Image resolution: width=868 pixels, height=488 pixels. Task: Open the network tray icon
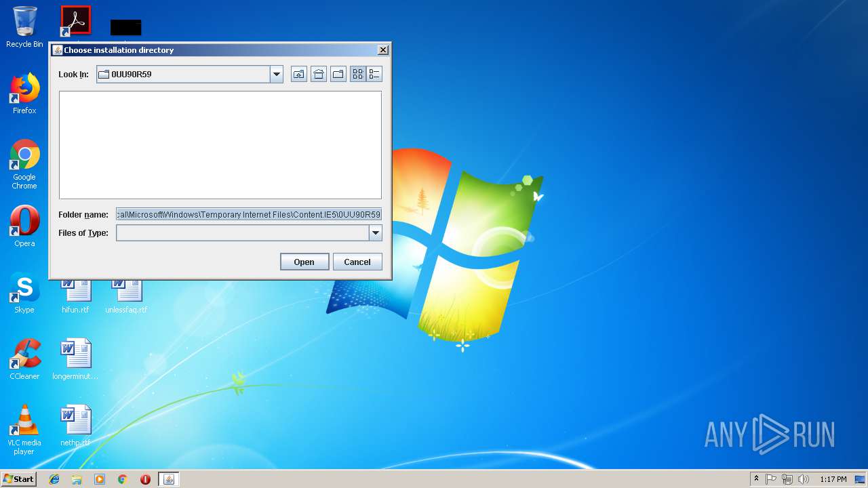pyautogui.click(x=787, y=479)
